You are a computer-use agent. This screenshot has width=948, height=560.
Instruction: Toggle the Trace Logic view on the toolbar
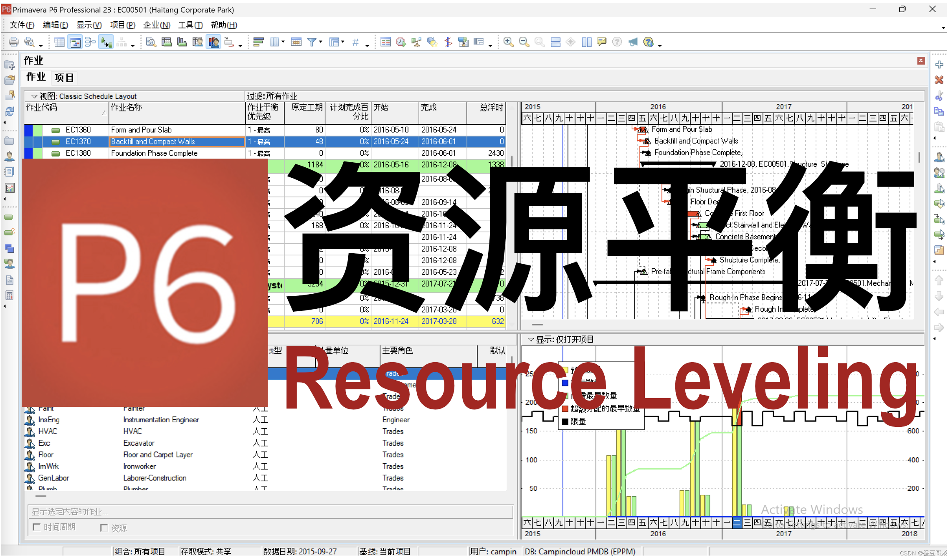point(105,42)
